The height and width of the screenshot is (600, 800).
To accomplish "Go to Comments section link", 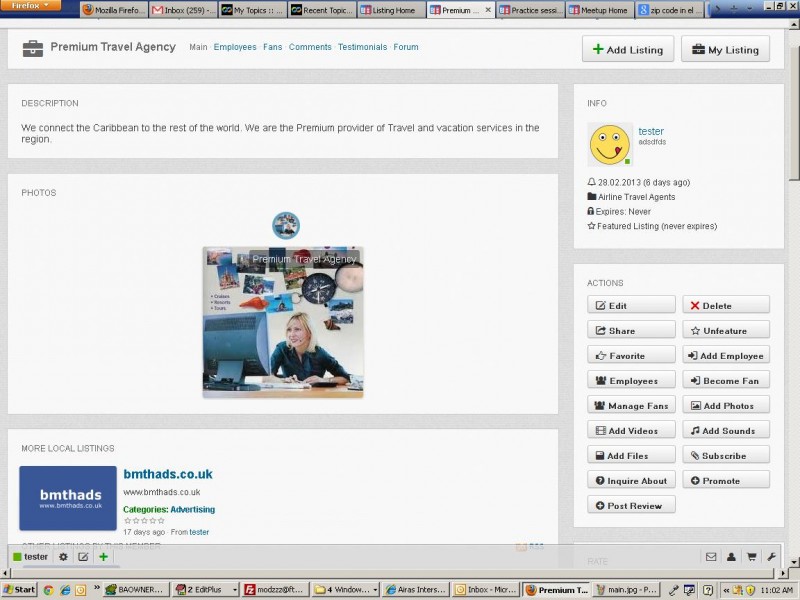I will (310, 47).
